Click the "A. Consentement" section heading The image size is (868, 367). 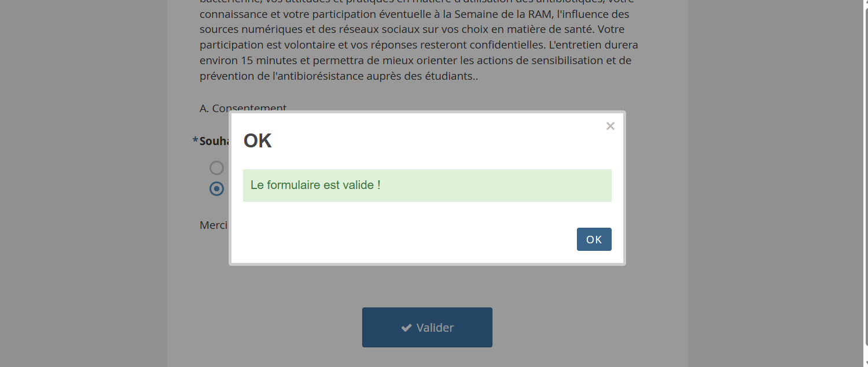click(x=243, y=108)
